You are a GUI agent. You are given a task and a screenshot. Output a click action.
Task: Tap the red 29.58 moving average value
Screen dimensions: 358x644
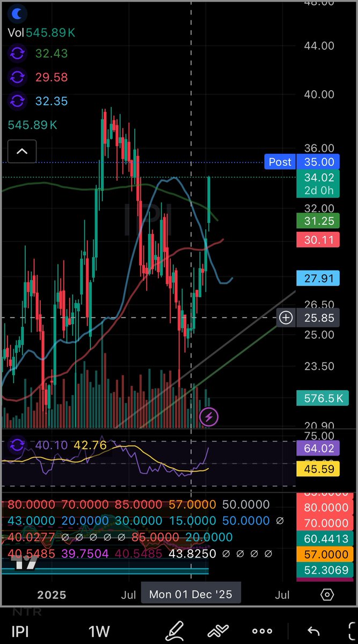pyautogui.click(x=52, y=77)
